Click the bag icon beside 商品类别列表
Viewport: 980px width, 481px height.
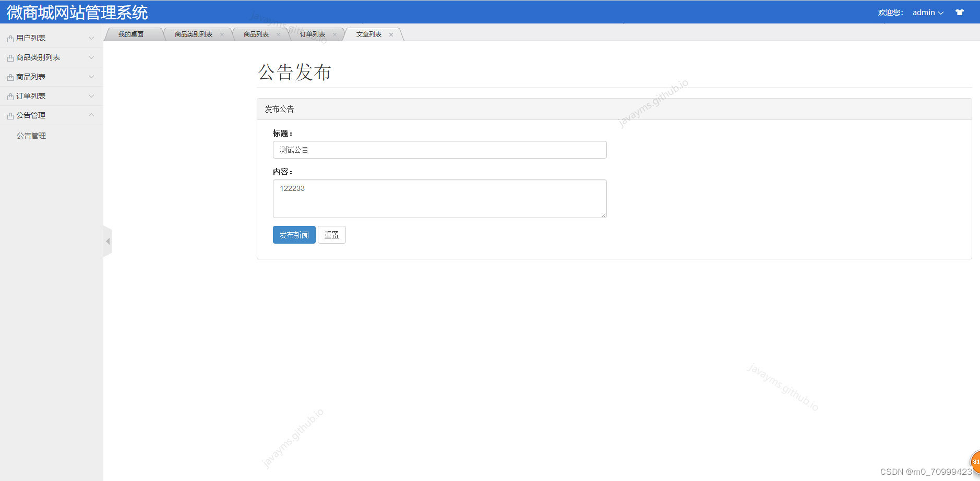9,57
